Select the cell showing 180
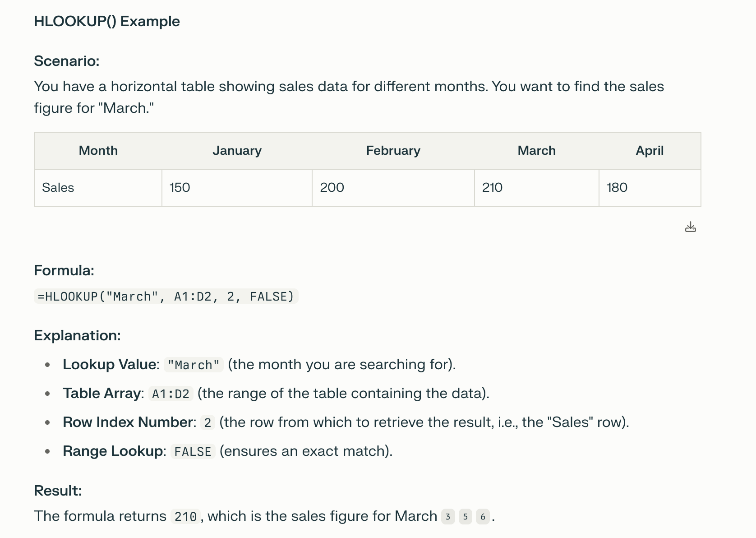 tap(650, 188)
